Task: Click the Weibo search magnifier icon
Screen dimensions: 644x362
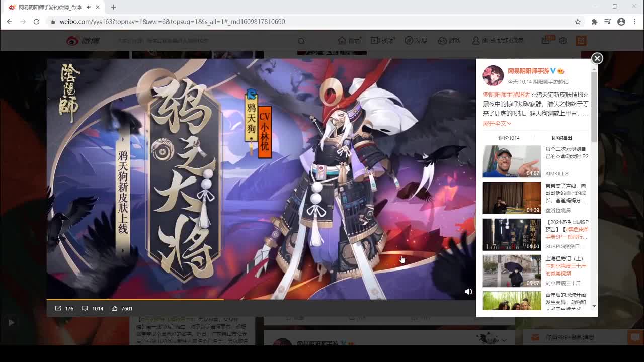Action: pos(301,41)
